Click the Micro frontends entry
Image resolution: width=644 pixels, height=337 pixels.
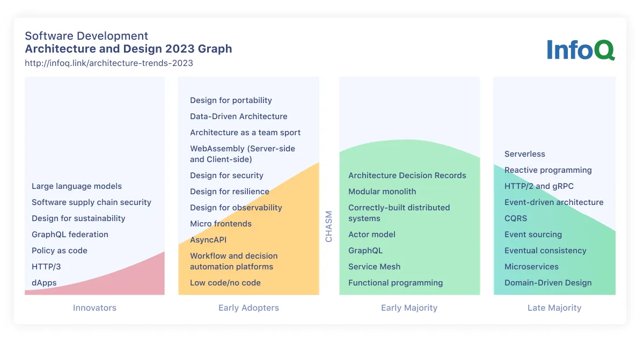click(x=221, y=224)
